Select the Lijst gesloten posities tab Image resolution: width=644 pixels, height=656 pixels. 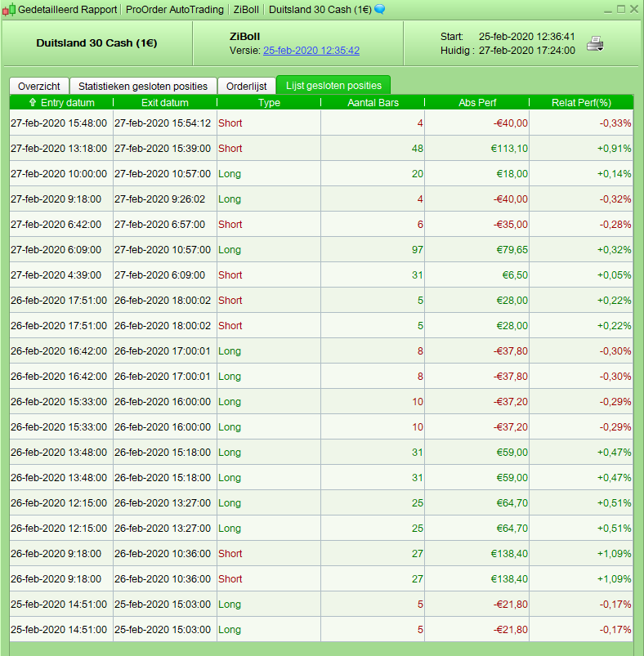tap(333, 85)
